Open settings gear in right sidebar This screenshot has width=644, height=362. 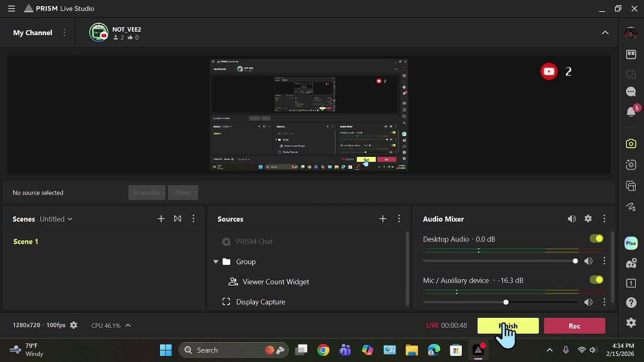(631, 322)
